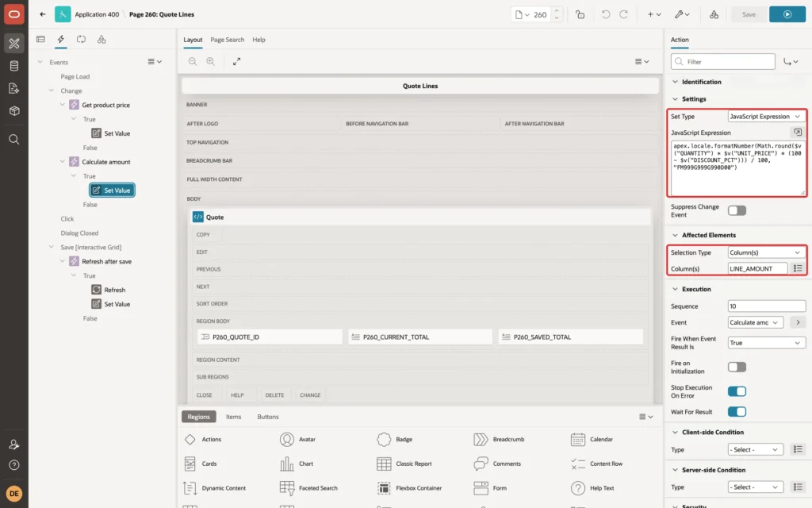812x508 pixels.
Task: Expand layout to full screen
Action: [x=236, y=61]
